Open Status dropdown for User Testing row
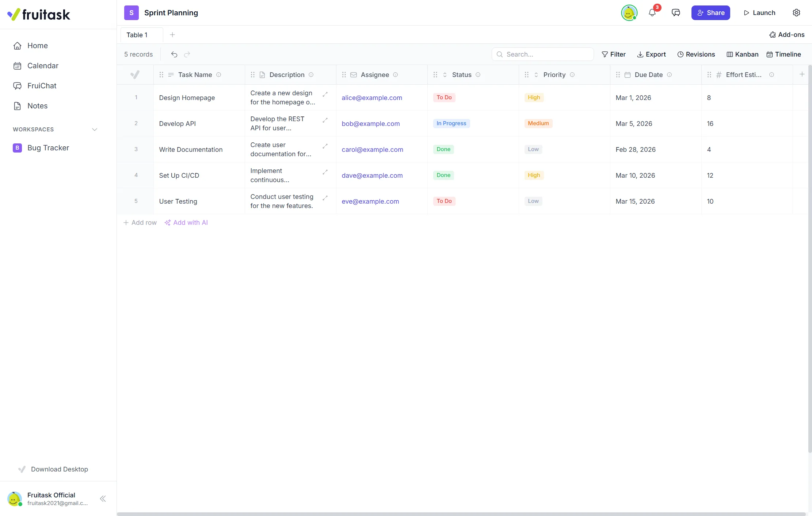This screenshot has width=812, height=516. pyautogui.click(x=444, y=201)
